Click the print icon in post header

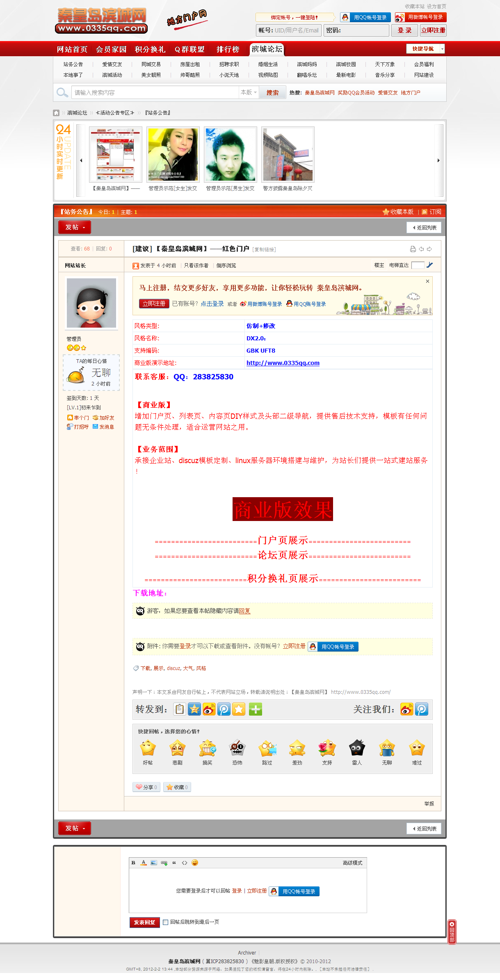[x=413, y=249]
